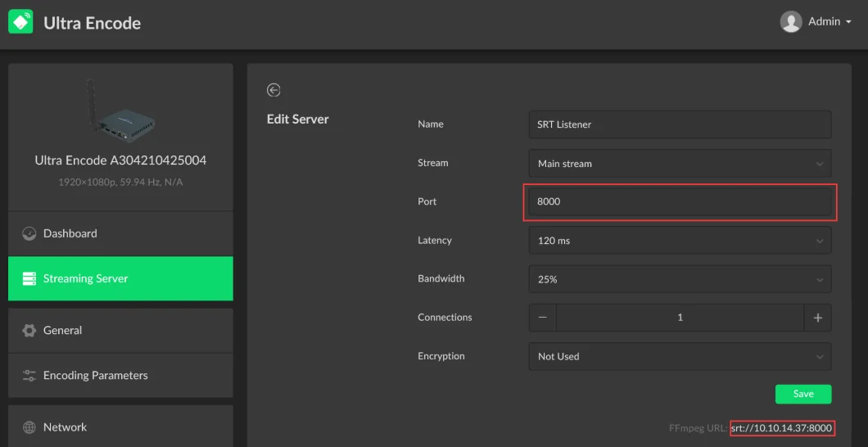Open the Dashboard menu item

coord(120,233)
